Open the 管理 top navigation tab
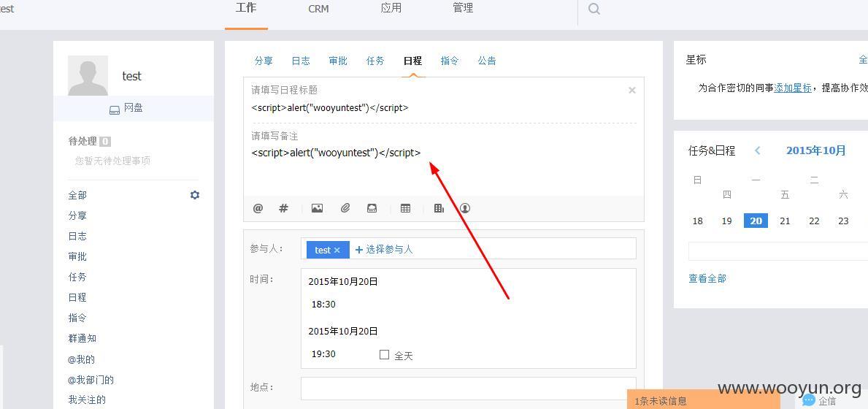Viewport: 868px width, 409px height. pos(463,8)
